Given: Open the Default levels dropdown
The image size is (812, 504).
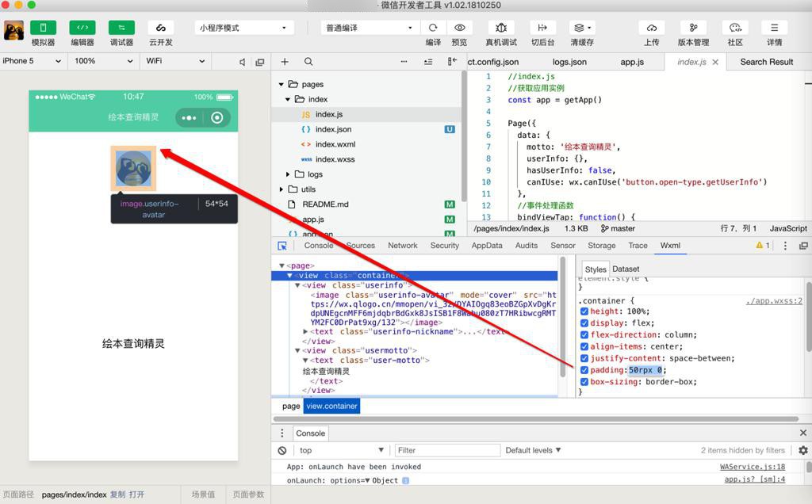Looking at the screenshot, I should 534,450.
